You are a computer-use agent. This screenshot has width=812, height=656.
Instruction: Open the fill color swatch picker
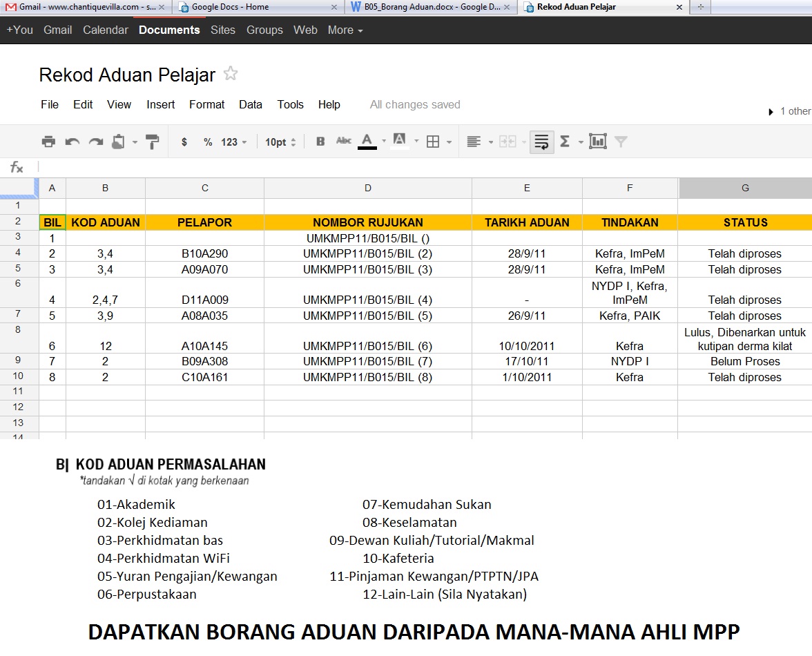(x=400, y=141)
